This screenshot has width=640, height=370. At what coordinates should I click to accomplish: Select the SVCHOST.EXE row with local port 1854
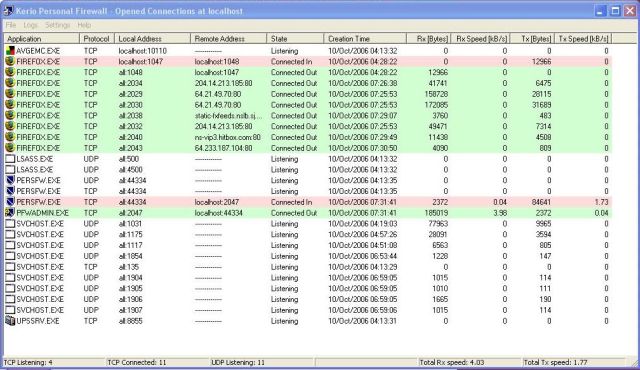point(308,256)
